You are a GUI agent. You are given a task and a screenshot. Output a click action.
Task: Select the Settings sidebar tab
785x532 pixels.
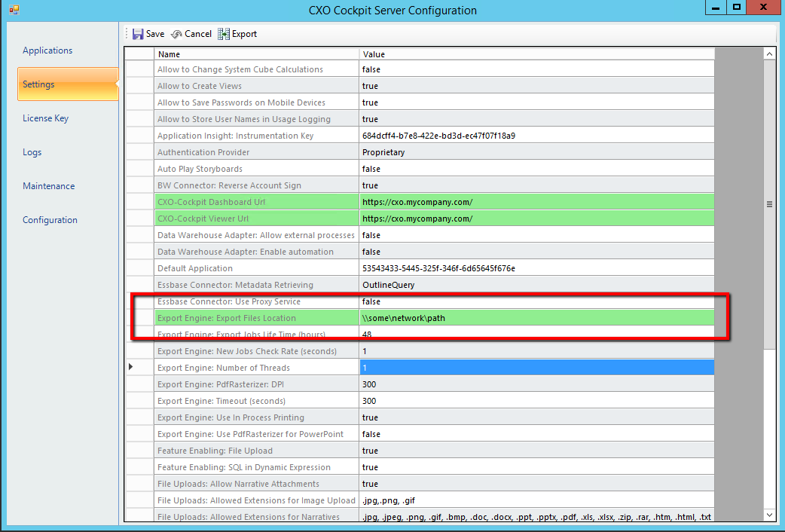pyautogui.click(x=68, y=84)
